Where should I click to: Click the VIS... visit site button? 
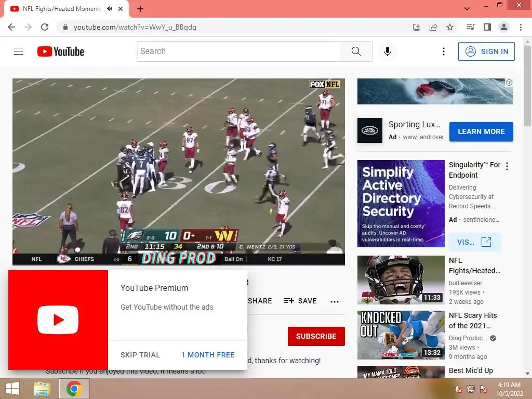(x=474, y=242)
